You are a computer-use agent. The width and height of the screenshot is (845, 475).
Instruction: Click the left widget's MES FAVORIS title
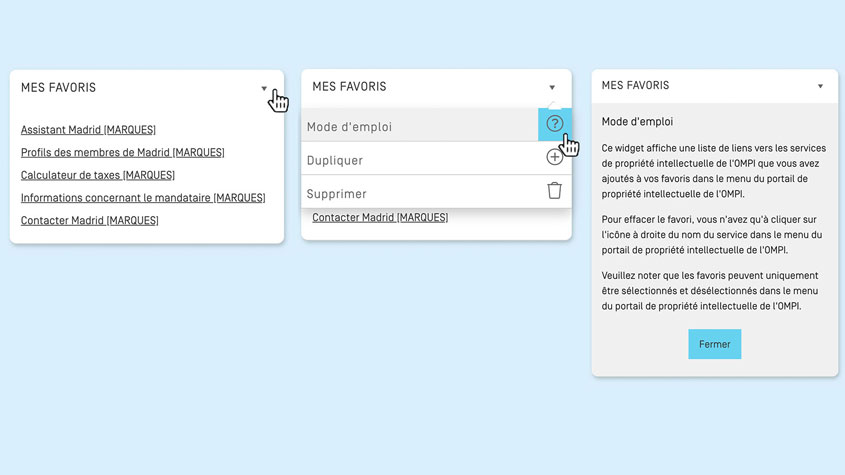tap(58, 88)
